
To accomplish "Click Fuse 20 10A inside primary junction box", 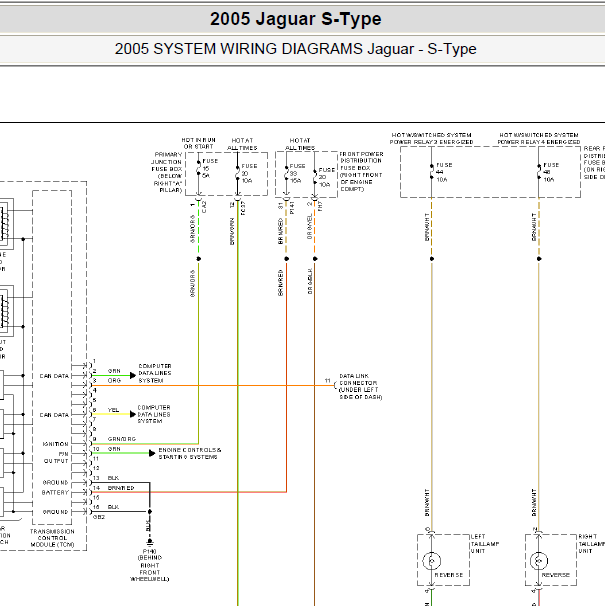I will point(238,173).
